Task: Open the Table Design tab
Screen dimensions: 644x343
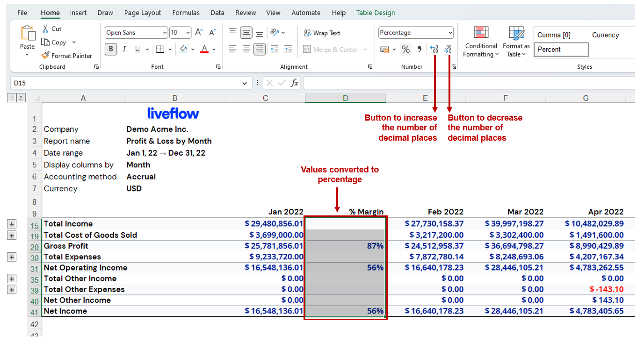Action: click(376, 13)
